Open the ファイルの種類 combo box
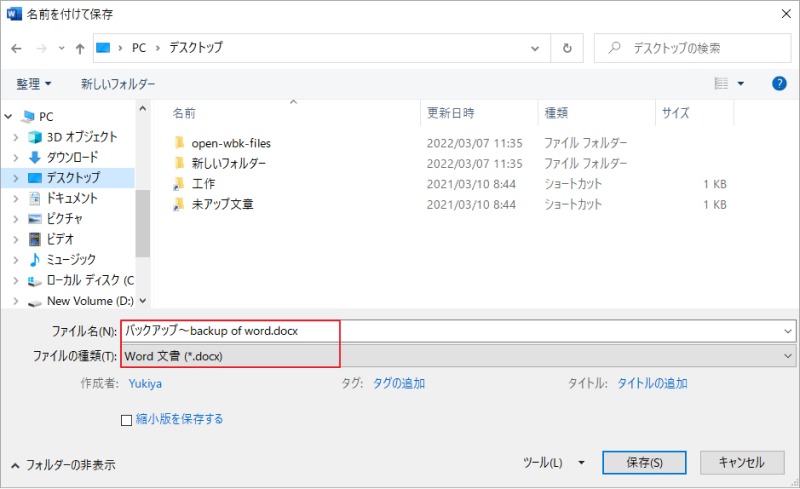Image resolution: width=800 pixels, height=489 pixels. click(x=458, y=356)
